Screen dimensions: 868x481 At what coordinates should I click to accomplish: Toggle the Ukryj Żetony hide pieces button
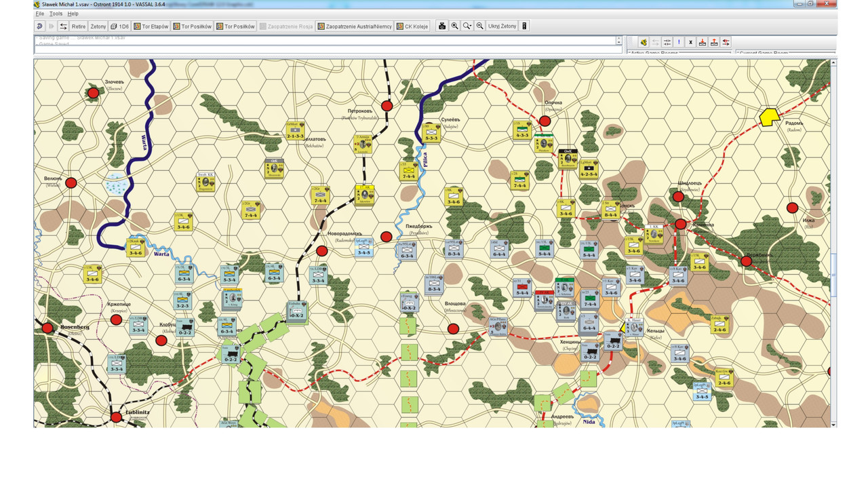[x=502, y=26]
